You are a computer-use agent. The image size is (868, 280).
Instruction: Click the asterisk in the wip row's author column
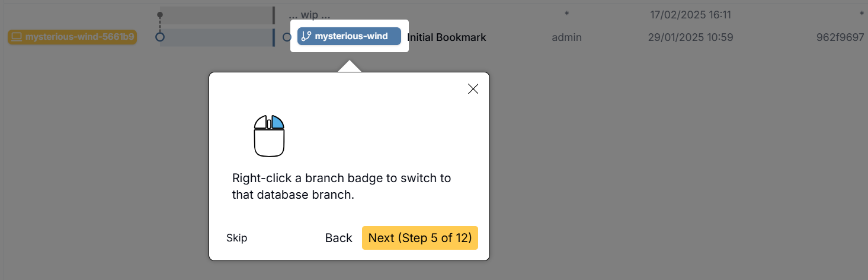tap(566, 14)
